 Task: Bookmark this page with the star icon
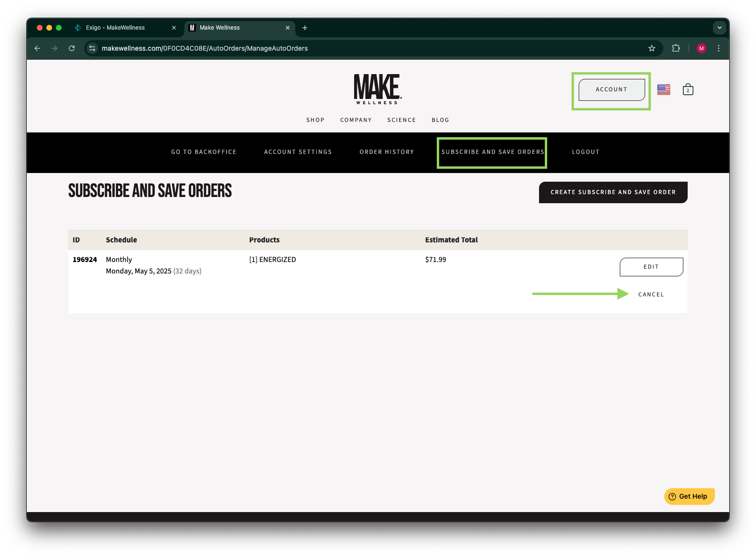coord(651,48)
